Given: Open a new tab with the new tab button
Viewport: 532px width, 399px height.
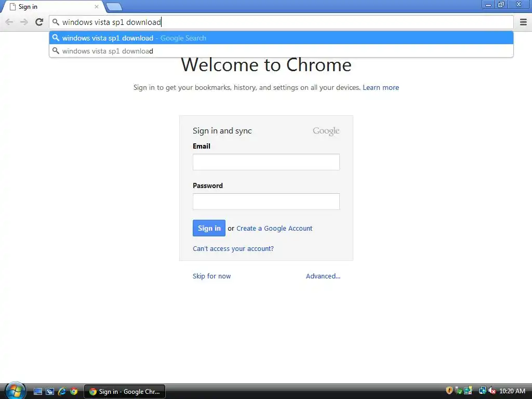Looking at the screenshot, I should tap(114, 7).
